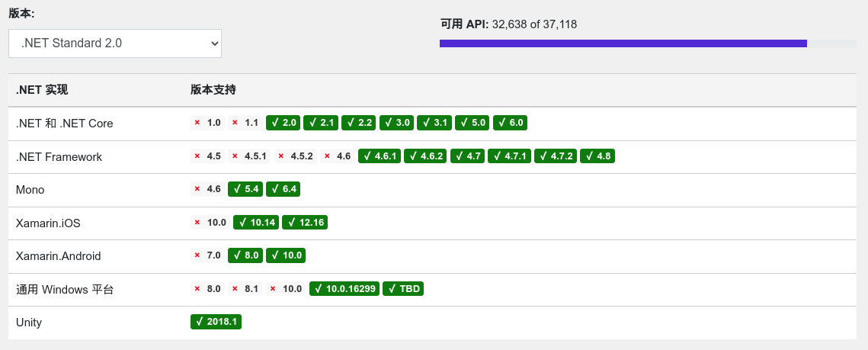
Task: Click the unsupported .NET Framework 4.5.2 badge
Action: (x=296, y=156)
